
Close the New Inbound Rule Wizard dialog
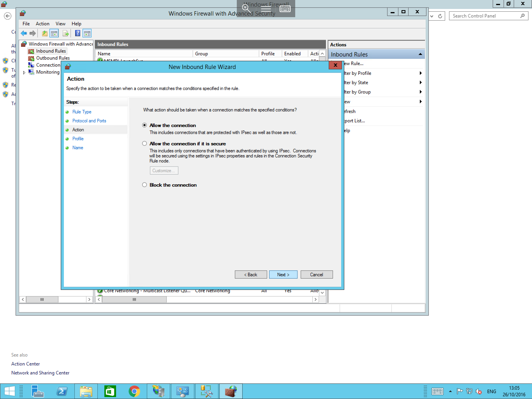tap(335, 65)
